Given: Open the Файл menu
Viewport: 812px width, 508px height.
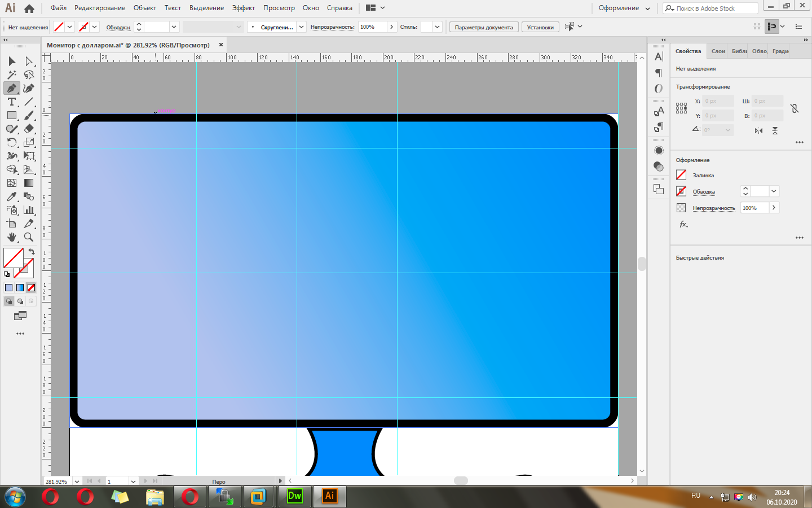Looking at the screenshot, I should coord(59,8).
